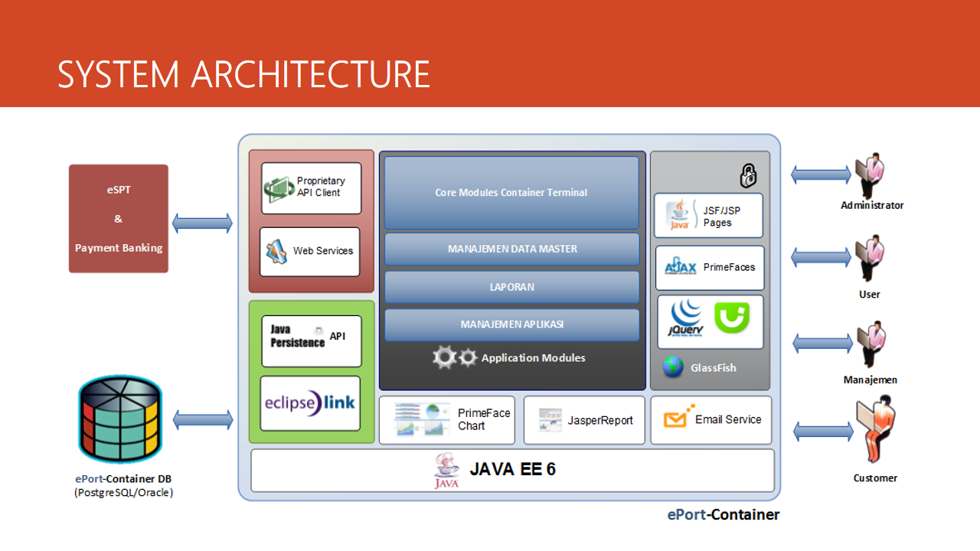The width and height of the screenshot is (980, 551).
Task: Click the JasperReport box
Action: [584, 420]
